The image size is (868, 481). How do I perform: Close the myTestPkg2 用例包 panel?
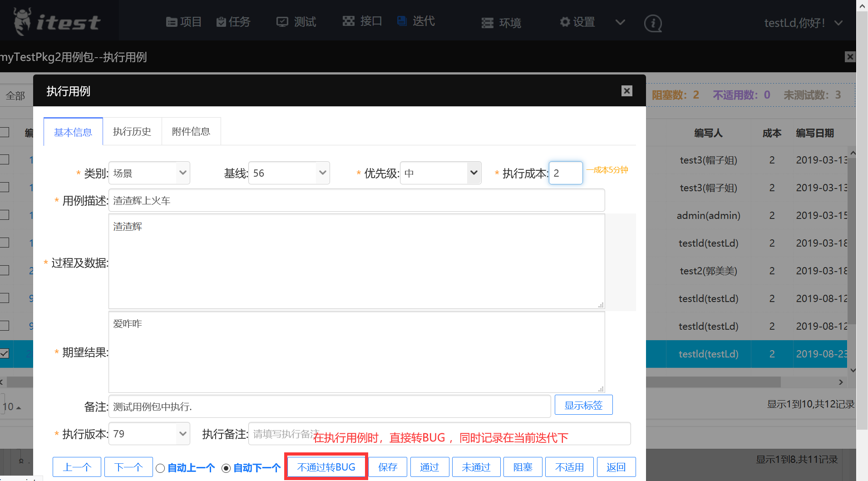pos(850,57)
